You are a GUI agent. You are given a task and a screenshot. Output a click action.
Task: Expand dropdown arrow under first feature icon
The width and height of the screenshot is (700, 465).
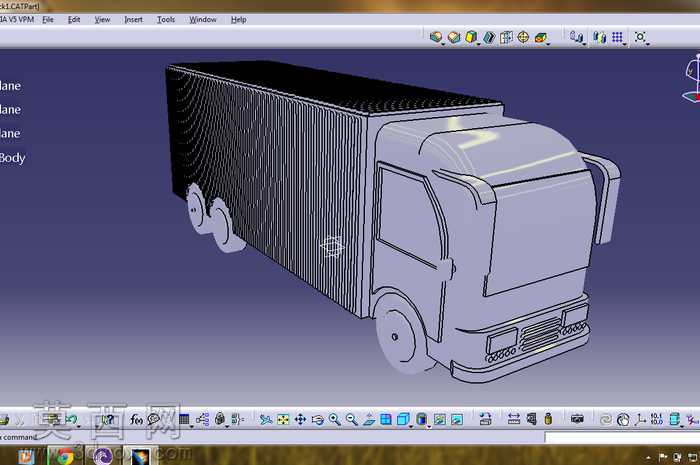coord(443,44)
